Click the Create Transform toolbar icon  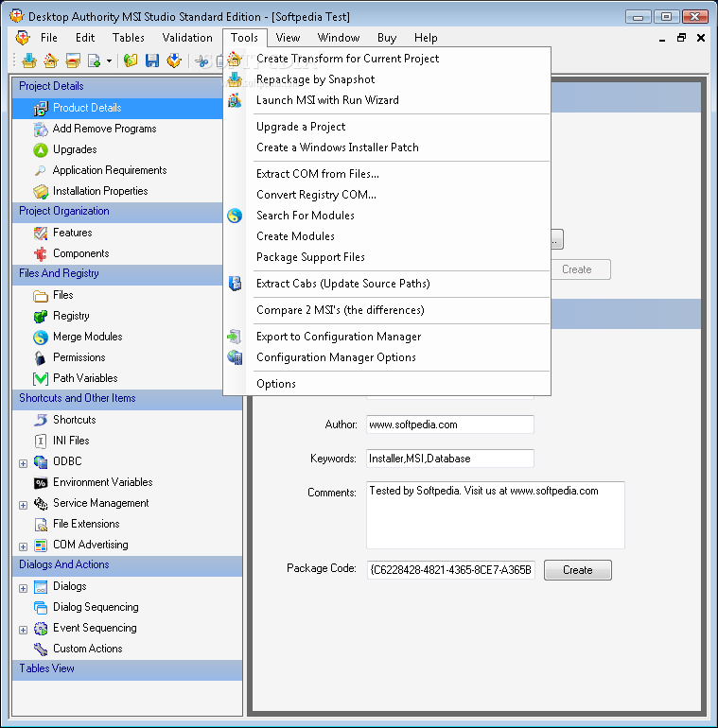tap(51, 61)
